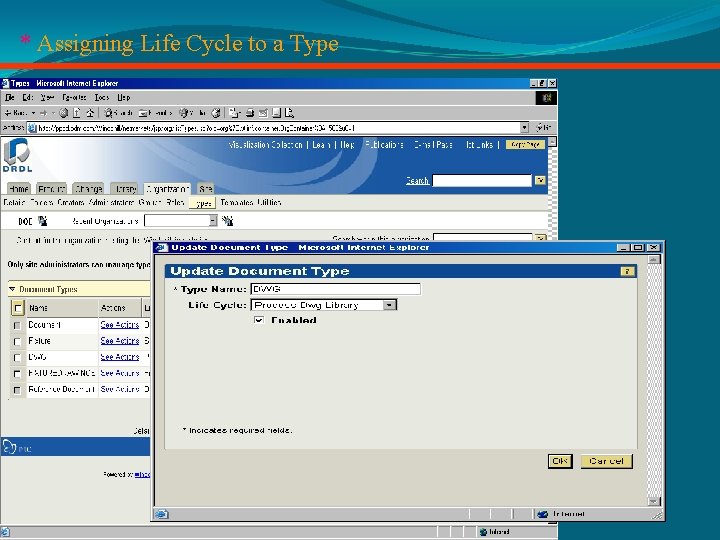Click the icon next to DOE label
Viewport: 720px width, 540px height.
click(43, 221)
